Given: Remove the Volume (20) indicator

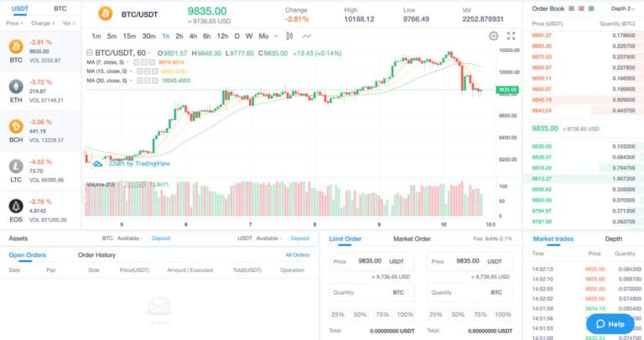Looking at the screenshot, I should (142, 185).
